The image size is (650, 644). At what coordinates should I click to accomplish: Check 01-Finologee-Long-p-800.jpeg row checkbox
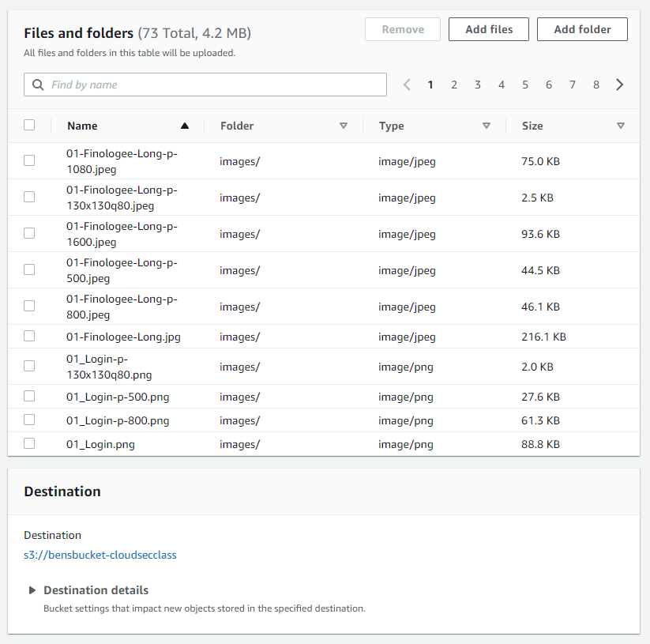click(x=29, y=306)
